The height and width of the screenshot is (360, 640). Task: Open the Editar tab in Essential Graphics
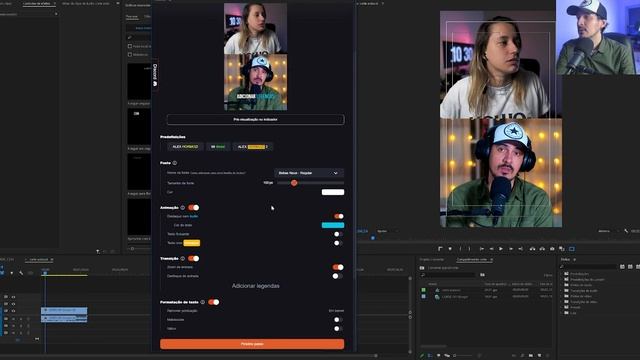click(x=147, y=17)
